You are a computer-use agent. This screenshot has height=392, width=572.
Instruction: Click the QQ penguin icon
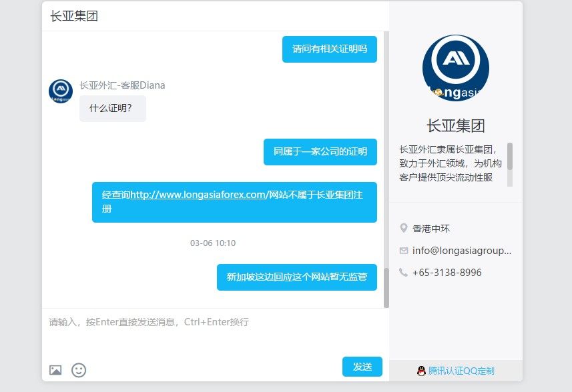coord(421,371)
